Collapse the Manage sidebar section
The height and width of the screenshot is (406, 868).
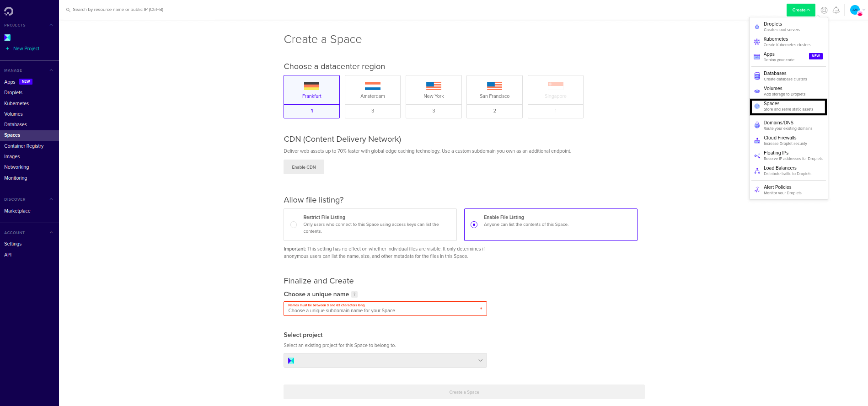(x=51, y=70)
